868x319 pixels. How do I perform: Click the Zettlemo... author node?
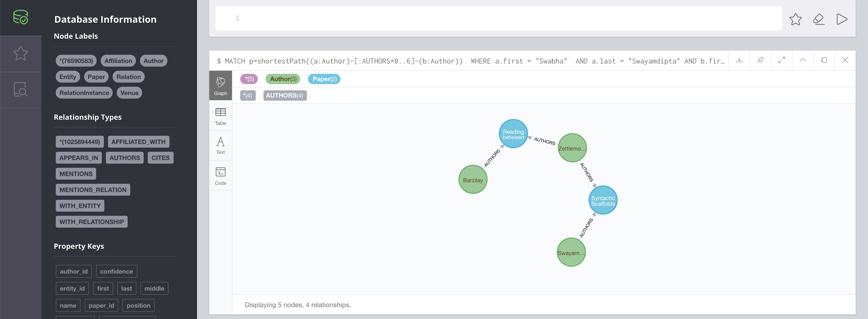[572, 148]
